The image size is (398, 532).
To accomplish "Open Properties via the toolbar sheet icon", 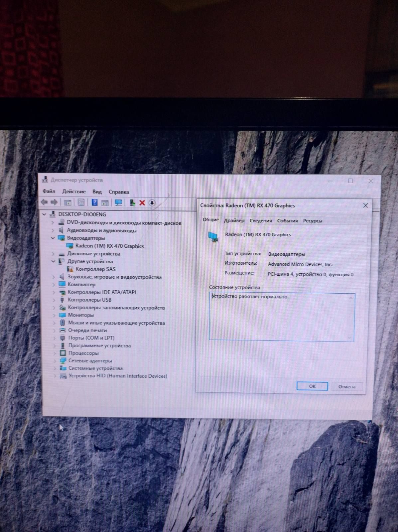I will [81, 202].
